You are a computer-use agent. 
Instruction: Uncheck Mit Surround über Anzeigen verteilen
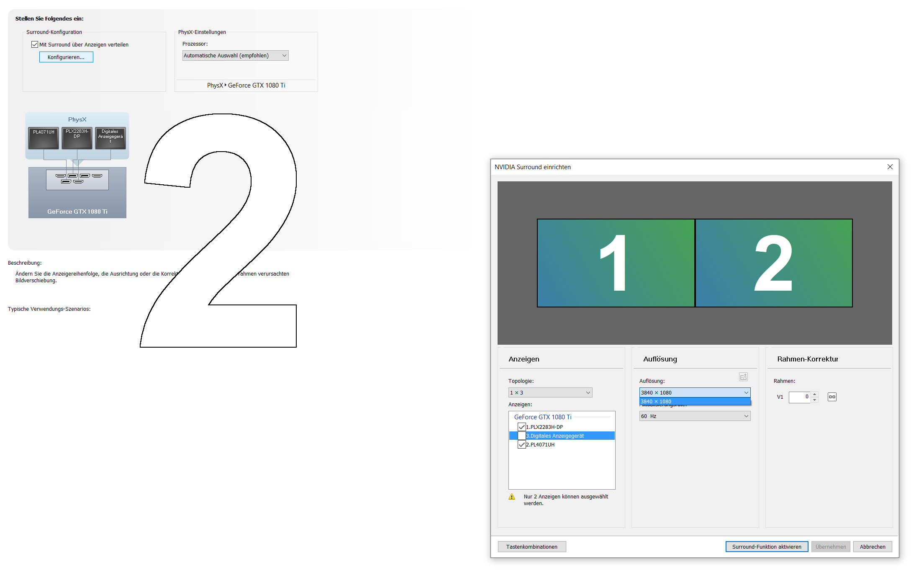pyautogui.click(x=35, y=44)
